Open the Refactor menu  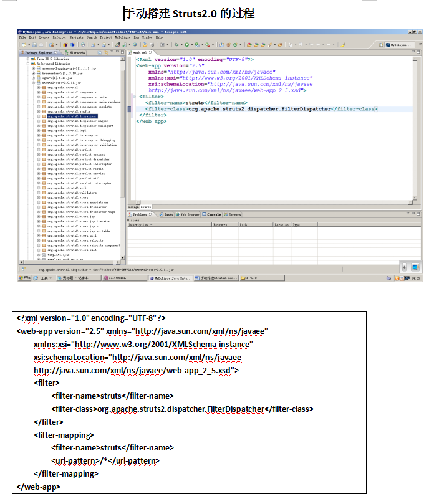tap(59, 37)
